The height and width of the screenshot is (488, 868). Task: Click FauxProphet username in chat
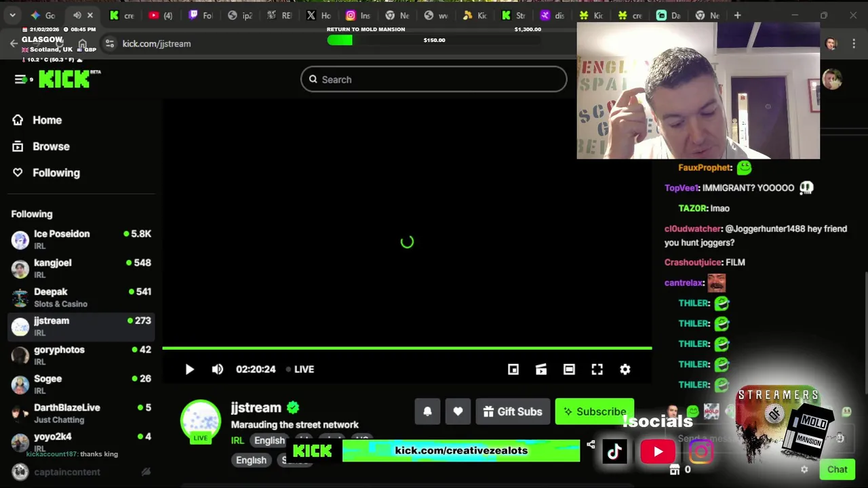pos(705,167)
